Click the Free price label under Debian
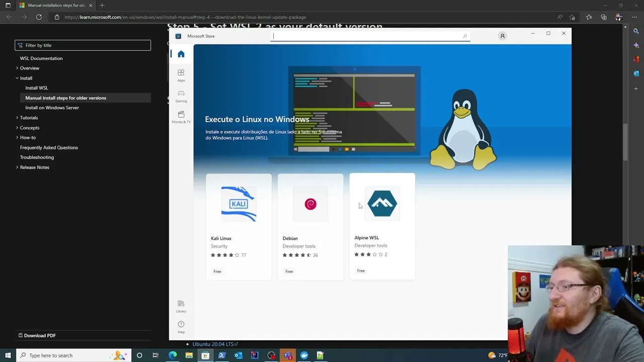The width and height of the screenshot is (644, 362). pyautogui.click(x=289, y=271)
